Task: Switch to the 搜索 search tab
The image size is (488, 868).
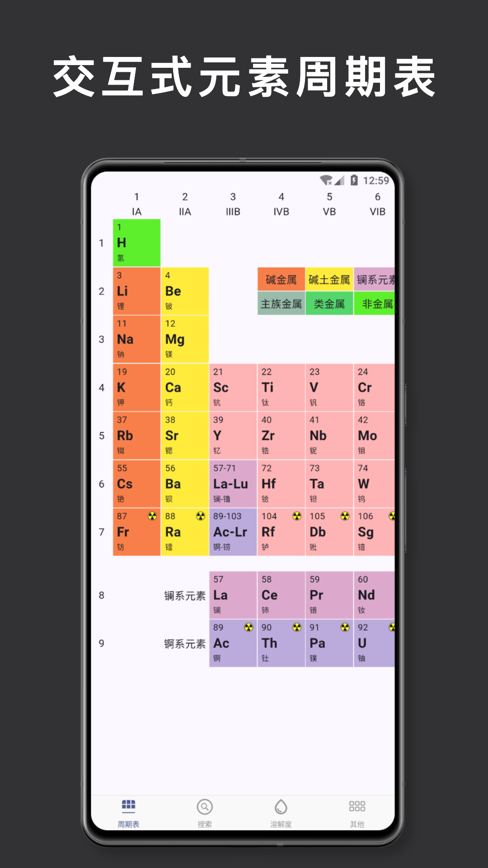Action: coord(205,813)
